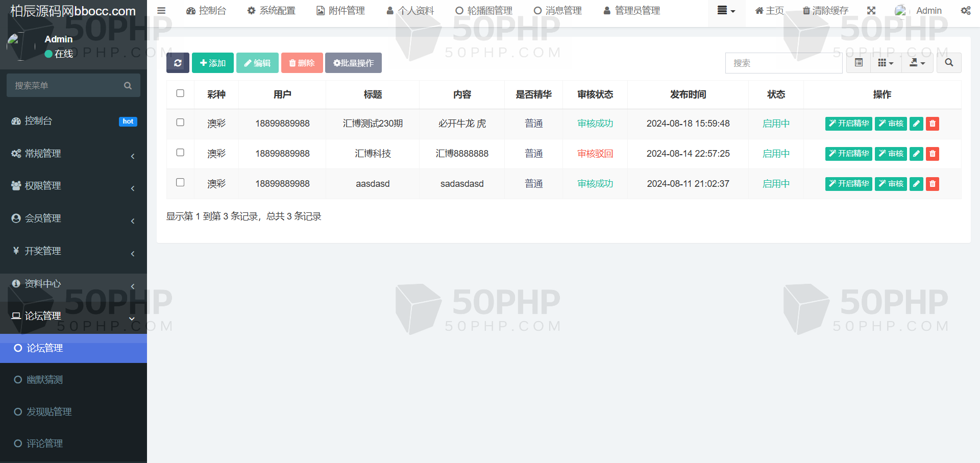Click the pencil edit icon in second row
Viewport: 980px width, 463px height.
916,154
